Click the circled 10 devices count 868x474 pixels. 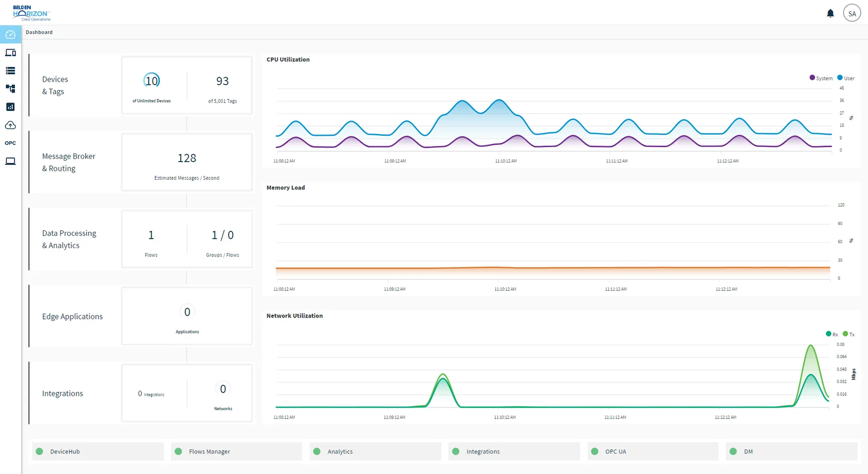[151, 81]
